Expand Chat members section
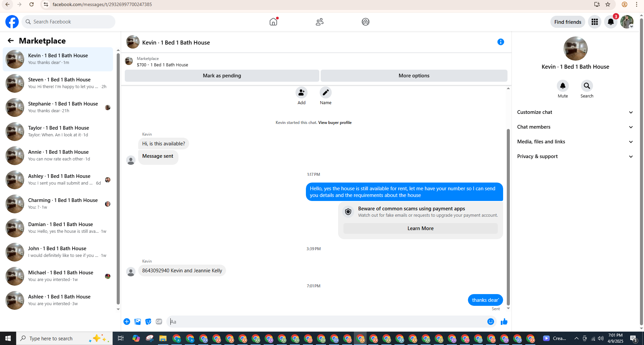 tap(575, 127)
